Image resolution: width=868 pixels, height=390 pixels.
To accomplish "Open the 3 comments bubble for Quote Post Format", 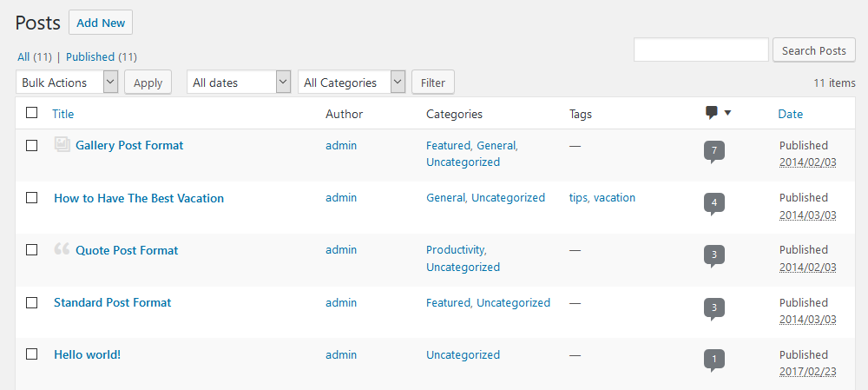I will point(714,256).
